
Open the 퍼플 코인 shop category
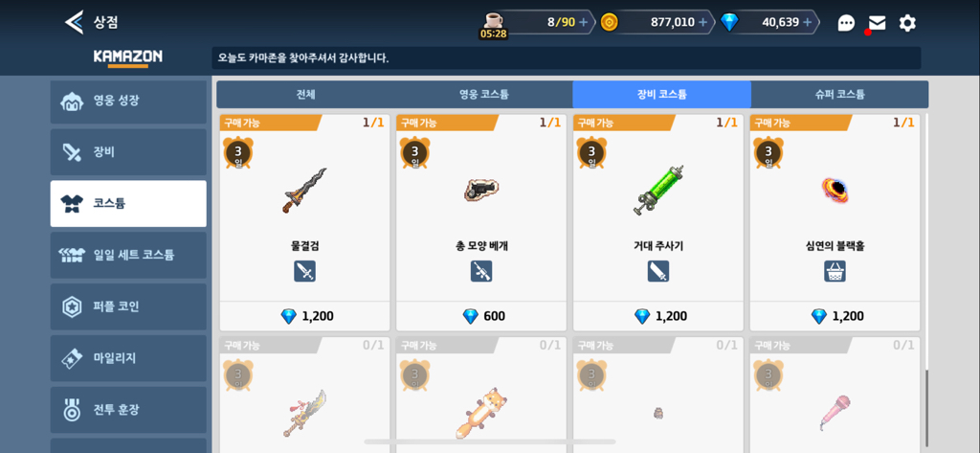tap(128, 306)
